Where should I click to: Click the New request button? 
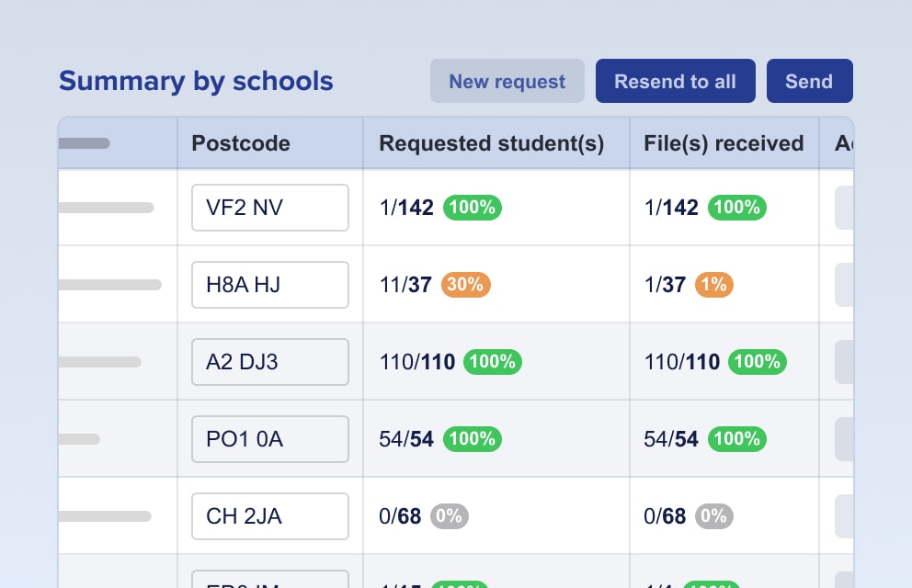click(507, 81)
